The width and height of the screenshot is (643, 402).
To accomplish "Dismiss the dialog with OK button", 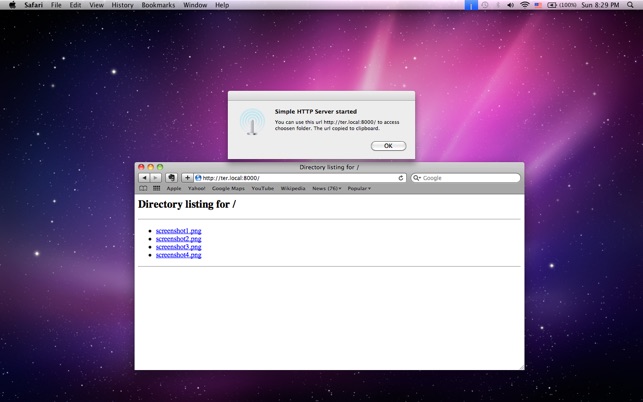I will point(388,146).
